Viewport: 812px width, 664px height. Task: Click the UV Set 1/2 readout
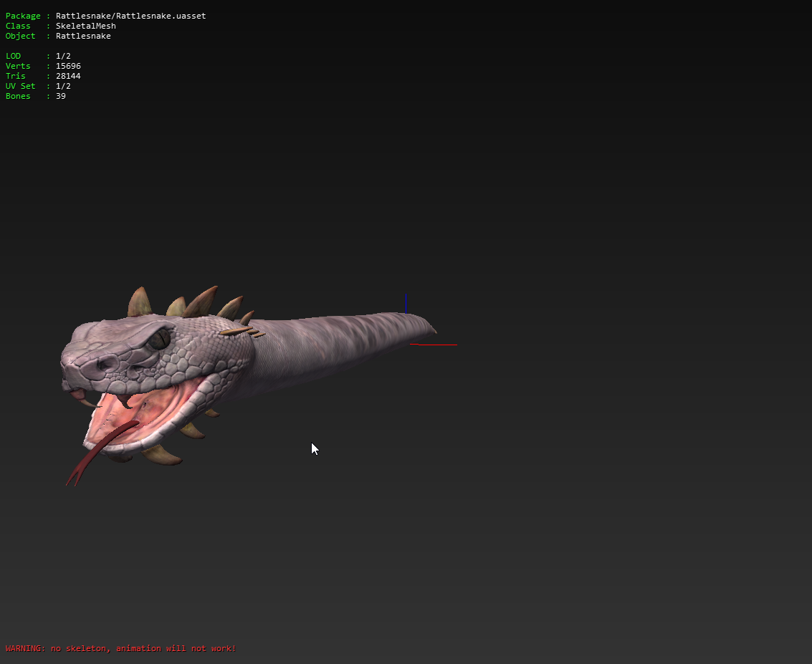coord(63,86)
